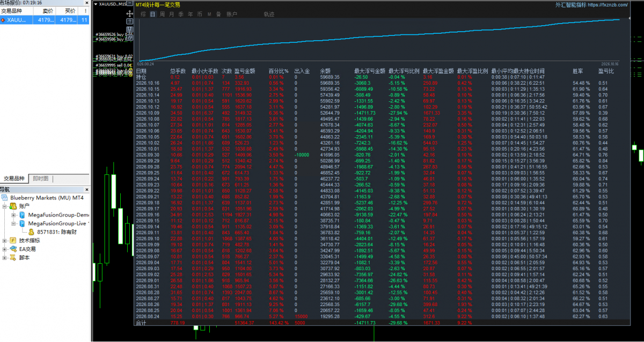Click the 合计 totals row label
The image size is (644, 342).
tap(141, 323)
